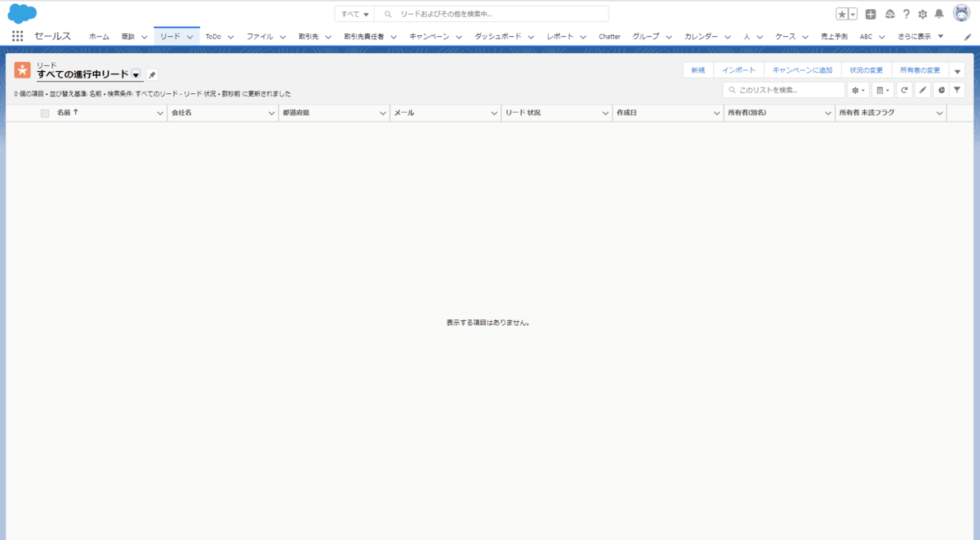Open the setup gear icon in header
Viewport: 980px width, 540px height.
click(923, 14)
